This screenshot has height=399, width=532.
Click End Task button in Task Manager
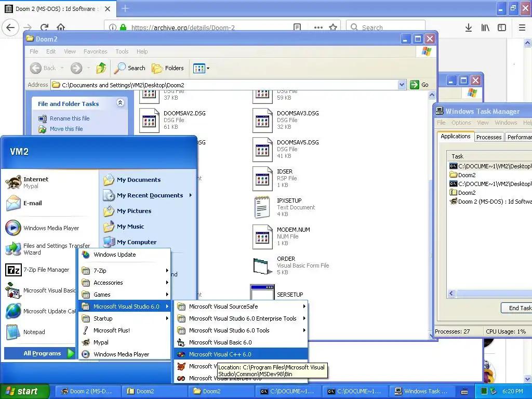[x=516, y=308]
